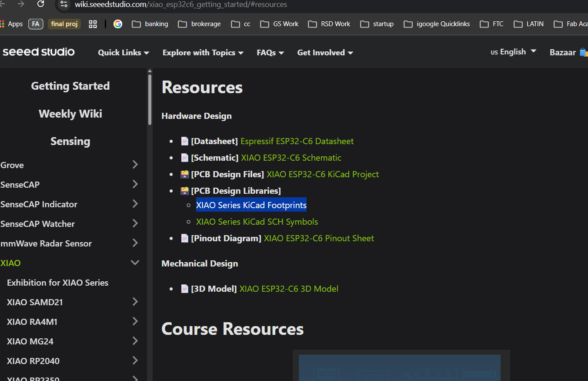Image resolution: width=588 pixels, height=381 pixels.
Task: Open the English language dropdown
Action: point(514,52)
